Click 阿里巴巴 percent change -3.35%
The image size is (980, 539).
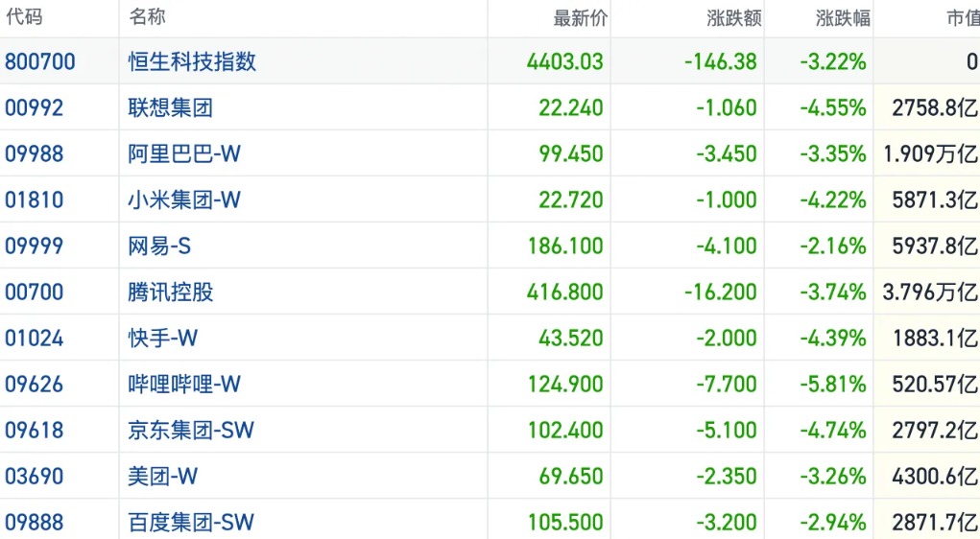click(x=833, y=153)
